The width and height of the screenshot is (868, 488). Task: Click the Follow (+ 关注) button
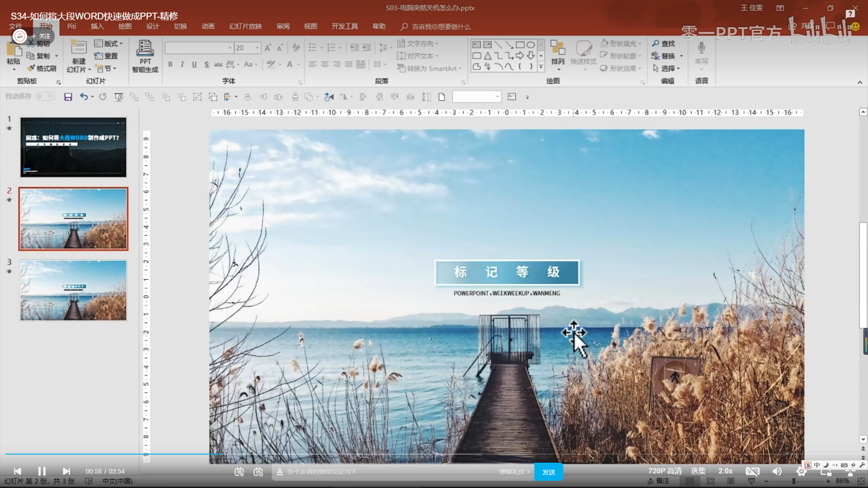tap(41, 36)
